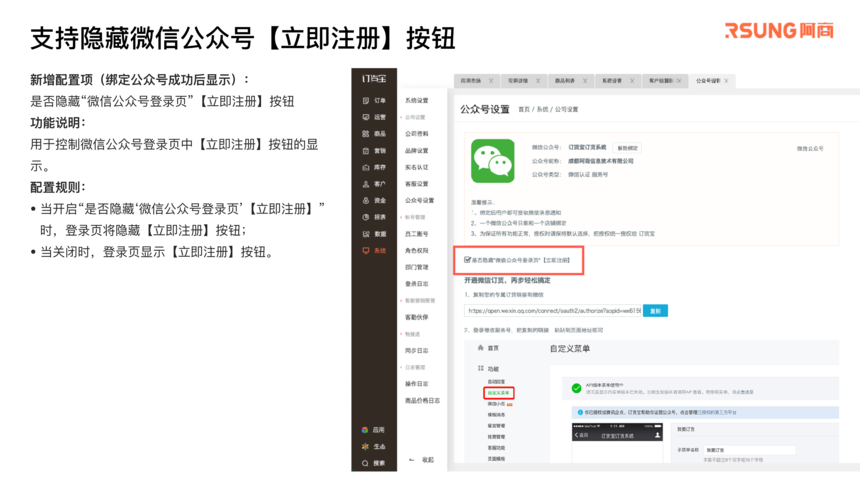Screen dimensions: 860x484
Task: Click the blue 复制 button
Action: [655, 311]
